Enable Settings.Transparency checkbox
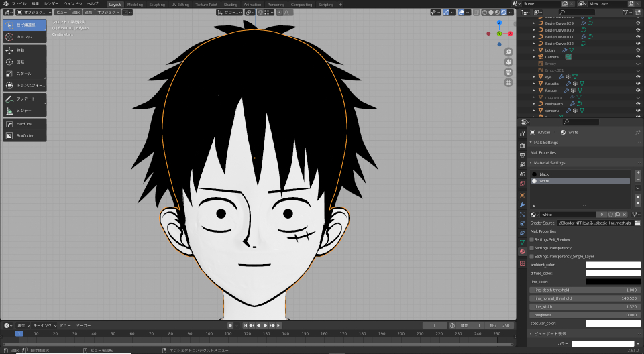 pos(531,248)
